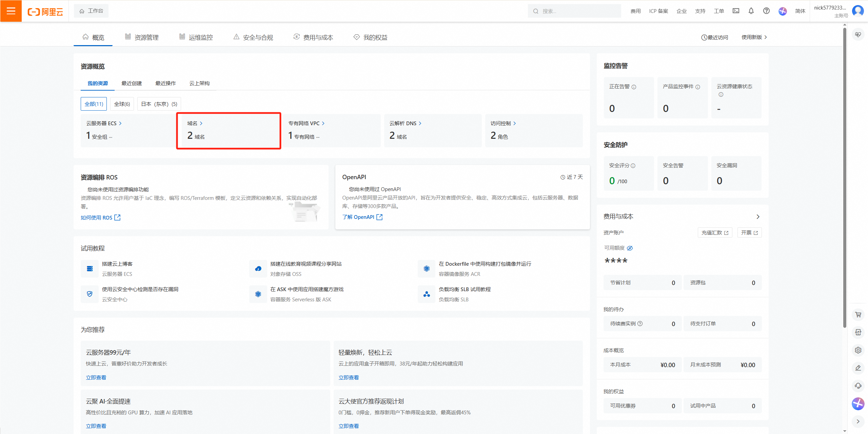This screenshot has width=868, height=434.
Task: Open the settings gear in right sidebar
Action: tap(858, 350)
